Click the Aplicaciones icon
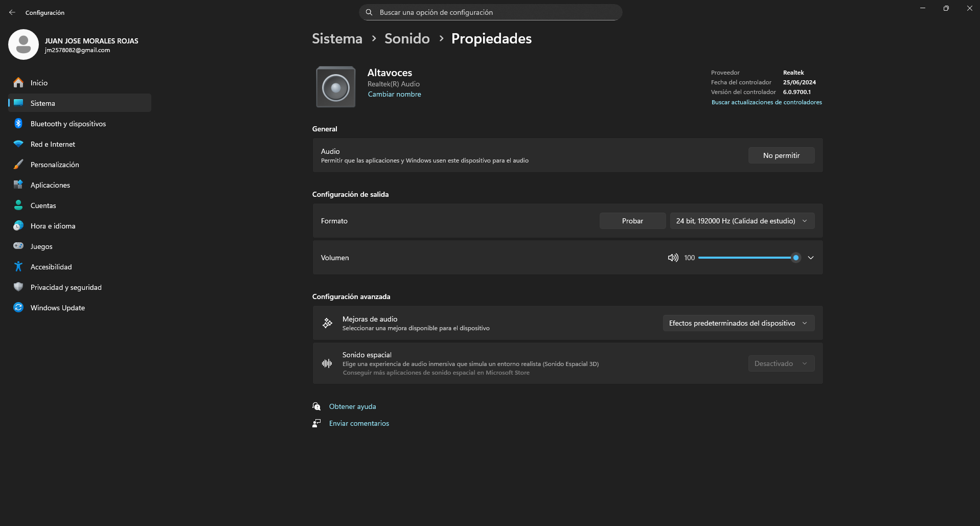The height and width of the screenshot is (526, 980). tap(18, 185)
